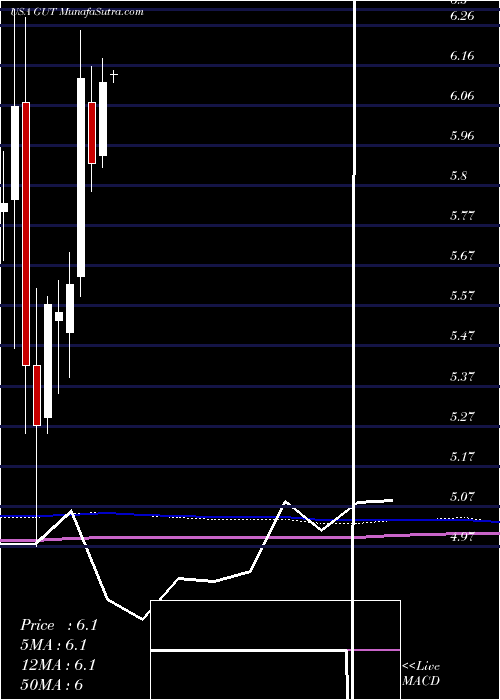Image resolution: width=500 pixels, height=700 pixels.
Task: Click the 5MA : 6.1 readout
Action: point(54,645)
